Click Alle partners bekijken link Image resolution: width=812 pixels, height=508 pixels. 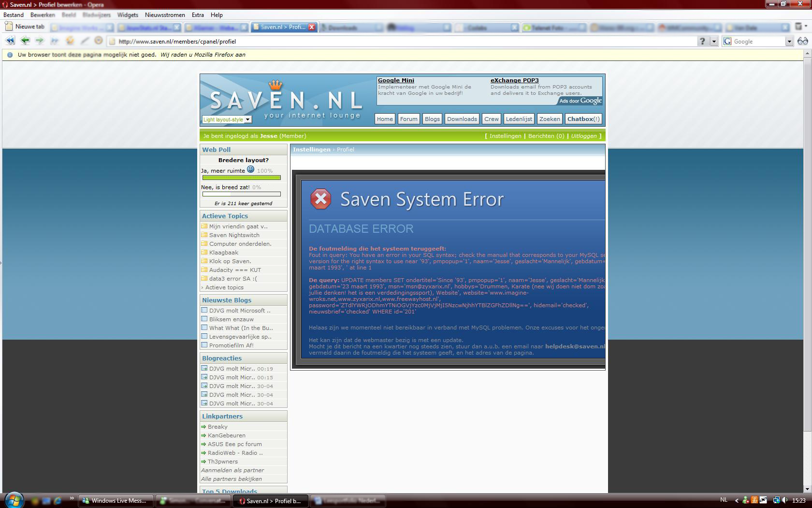click(232, 479)
